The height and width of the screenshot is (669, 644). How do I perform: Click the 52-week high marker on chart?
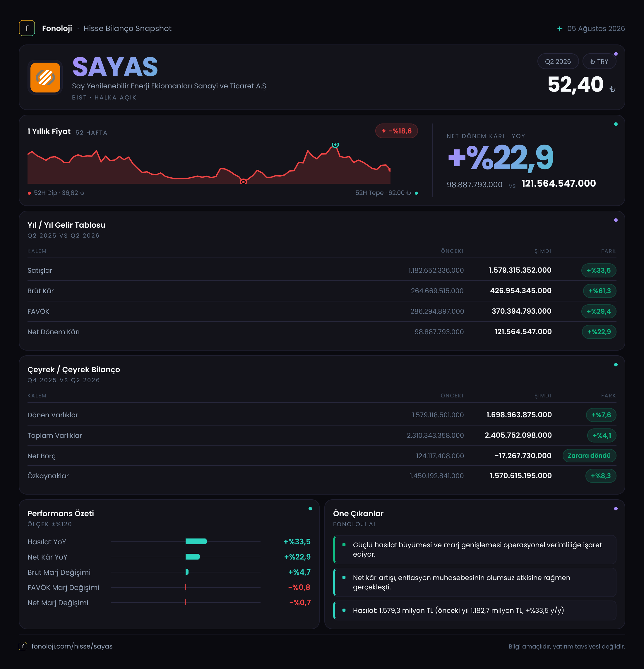[x=335, y=145]
